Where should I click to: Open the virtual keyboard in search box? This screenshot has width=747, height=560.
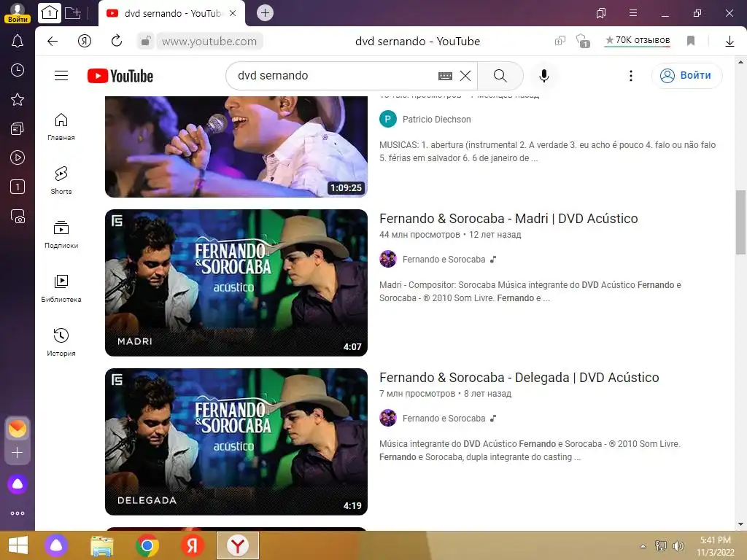pos(445,76)
